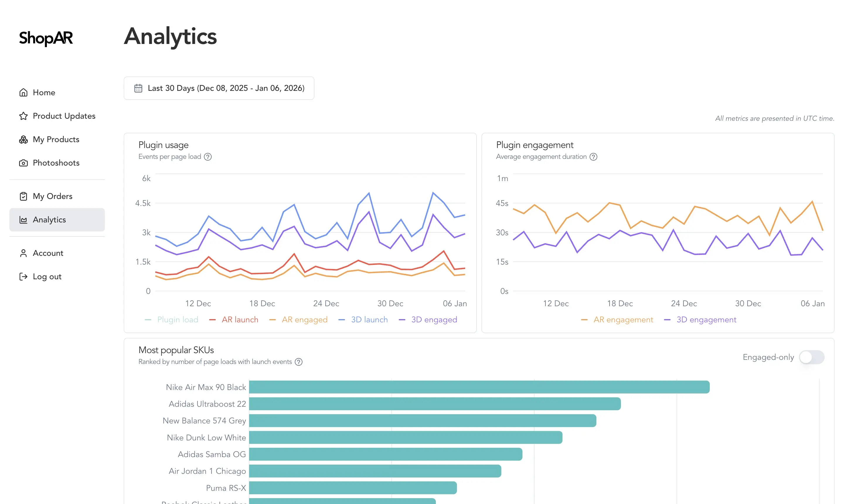This screenshot has width=844, height=504.
Task: Switch to the Analytics section in sidebar
Action: click(x=49, y=219)
